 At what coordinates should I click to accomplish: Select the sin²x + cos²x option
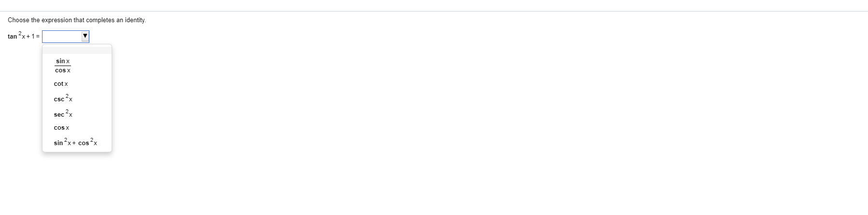coord(75,142)
